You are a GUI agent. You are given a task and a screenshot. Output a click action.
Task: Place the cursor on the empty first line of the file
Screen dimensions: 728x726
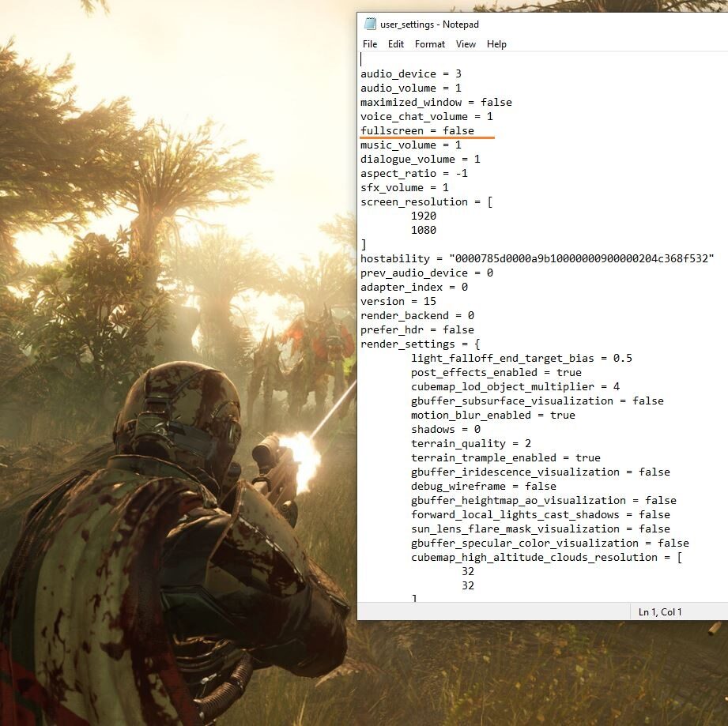pyautogui.click(x=543, y=59)
